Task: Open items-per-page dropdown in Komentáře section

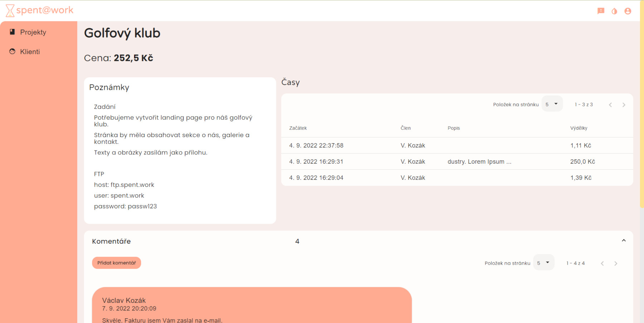Action: [544, 263]
